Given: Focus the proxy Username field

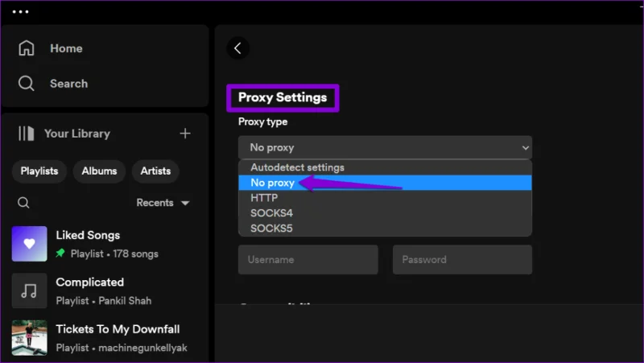Looking at the screenshot, I should [308, 259].
